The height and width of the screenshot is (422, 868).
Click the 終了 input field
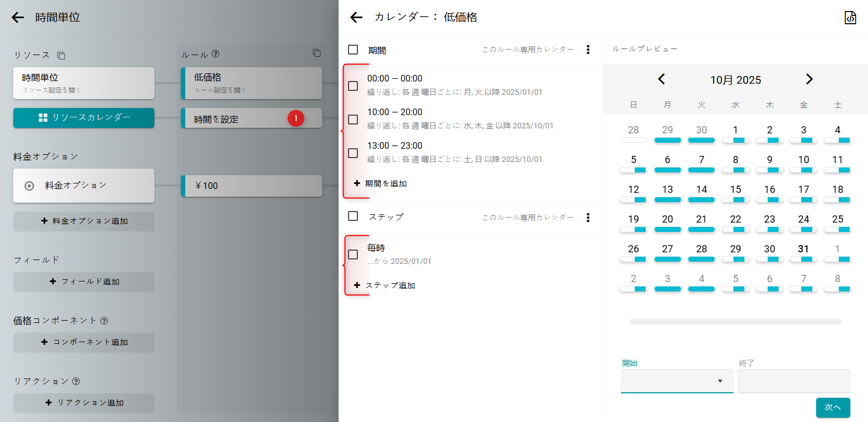794,381
